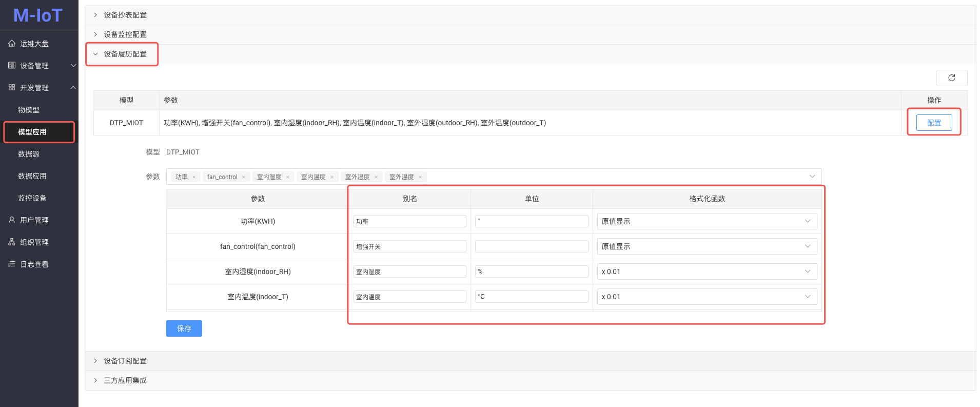980x407 pixels.
Task: Open the 物模型 menu item
Action: pyautogui.click(x=29, y=110)
